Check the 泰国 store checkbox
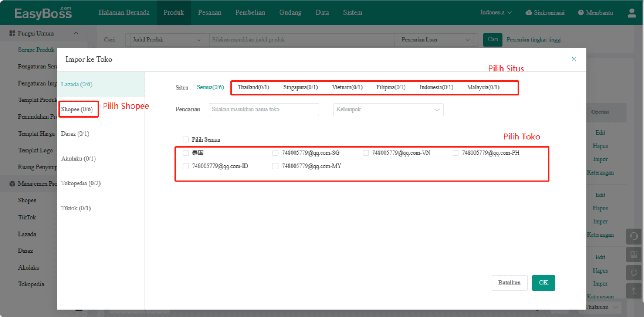644x317 pixels. [185, 153]
